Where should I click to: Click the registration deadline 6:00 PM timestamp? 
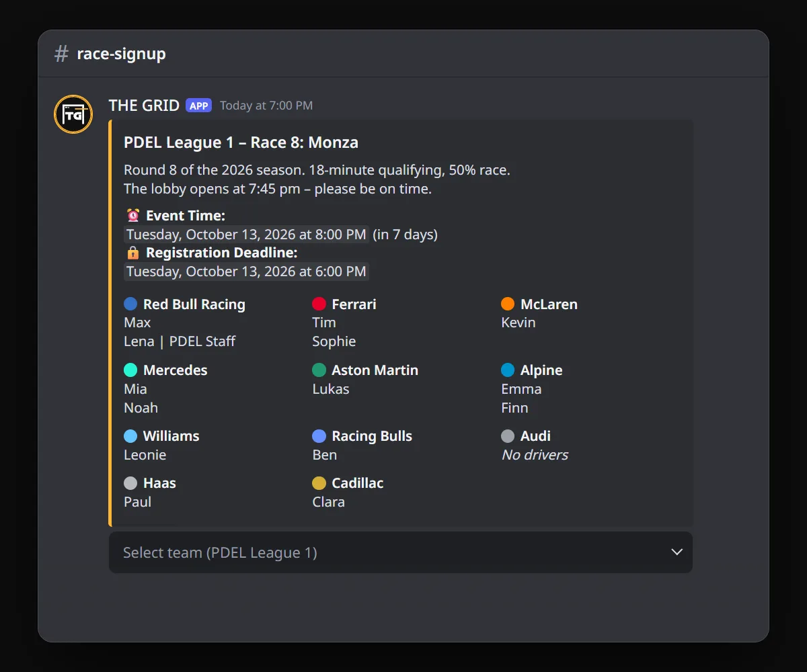pyautogui.click(x=246, y=271)
